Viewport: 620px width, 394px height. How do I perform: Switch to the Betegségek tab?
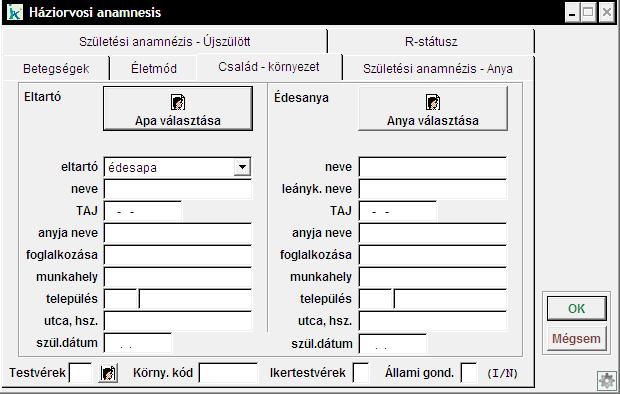click(x=56, y=68)
